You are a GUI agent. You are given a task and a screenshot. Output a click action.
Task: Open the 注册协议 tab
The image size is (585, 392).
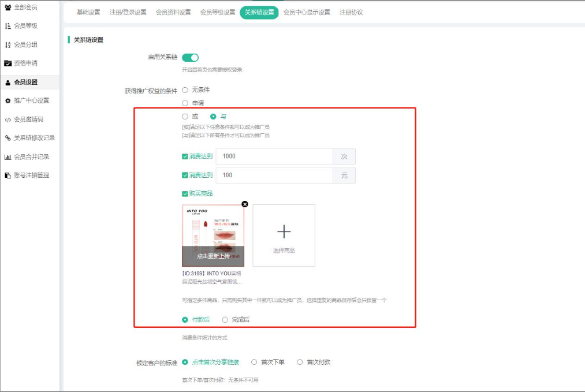[x=351, y=12]
